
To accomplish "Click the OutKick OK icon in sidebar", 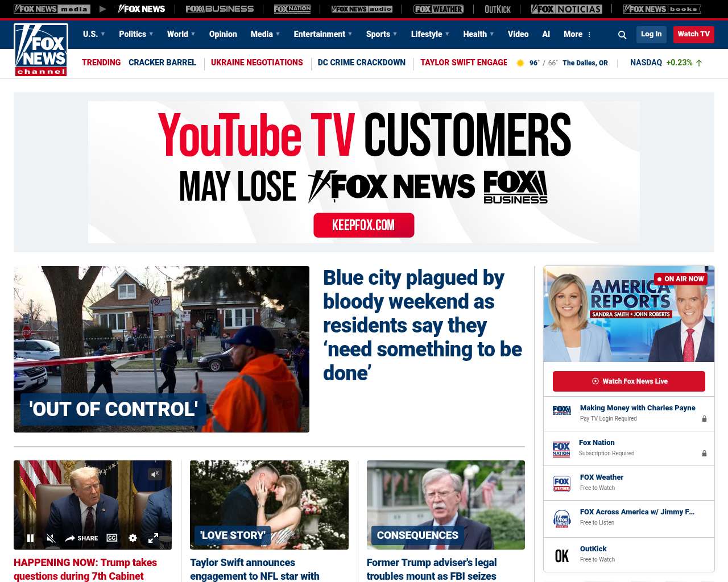I will click(x=562, y=556).
